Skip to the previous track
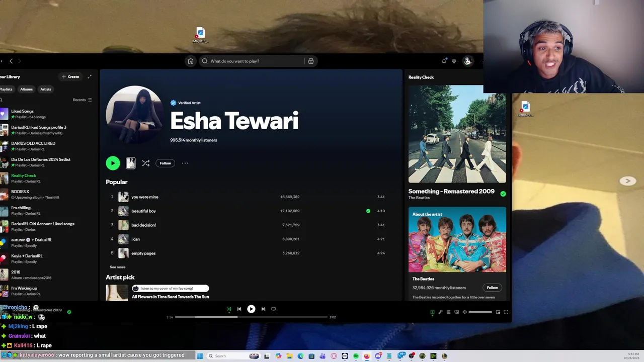The height and width of the screenshot is (362, 644). coord(239,309)
